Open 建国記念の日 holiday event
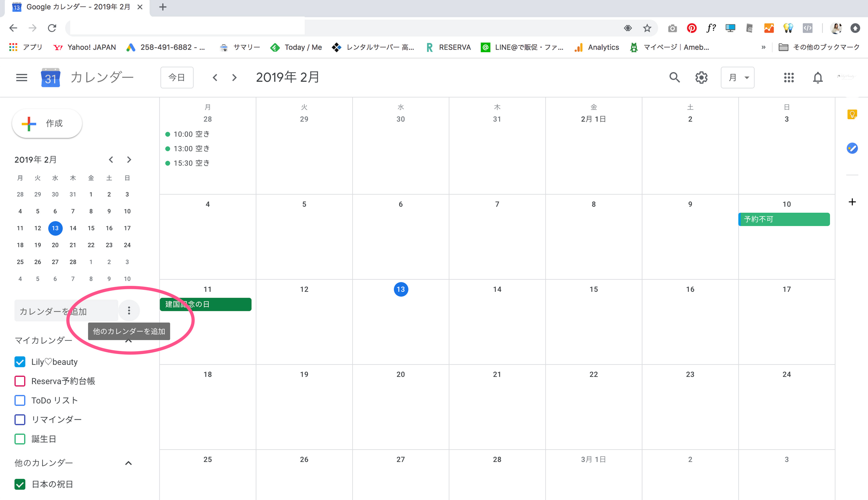Screen dimensions: 868x500 coord(206,305)
